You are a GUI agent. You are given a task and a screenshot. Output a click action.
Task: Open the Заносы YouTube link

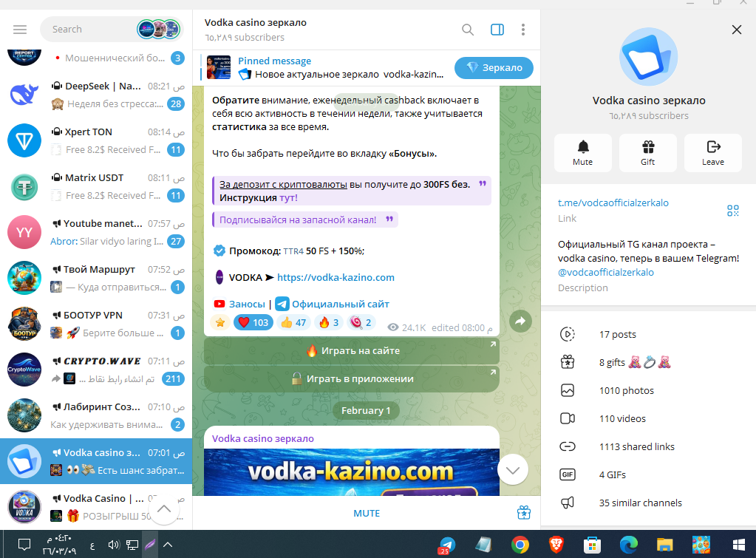(247, 304)
